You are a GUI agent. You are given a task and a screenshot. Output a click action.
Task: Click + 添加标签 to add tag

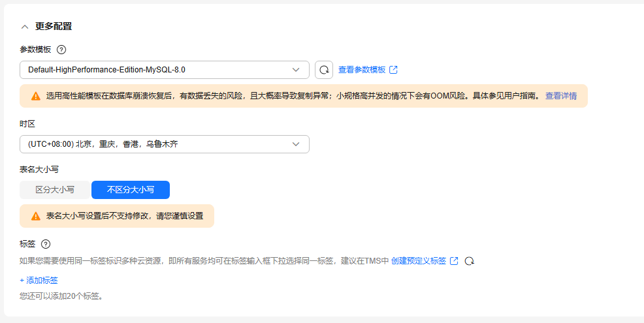pyautogui.click(x=39, y=281)
